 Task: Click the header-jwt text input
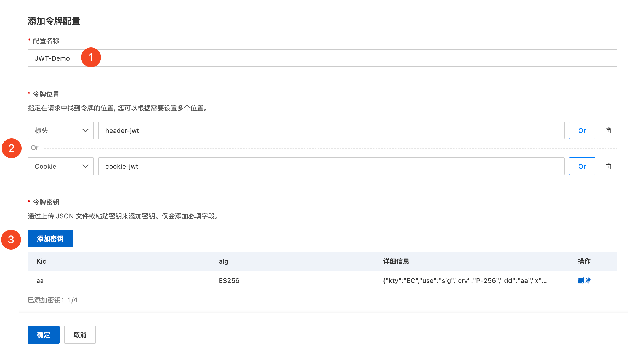point(331,130)
